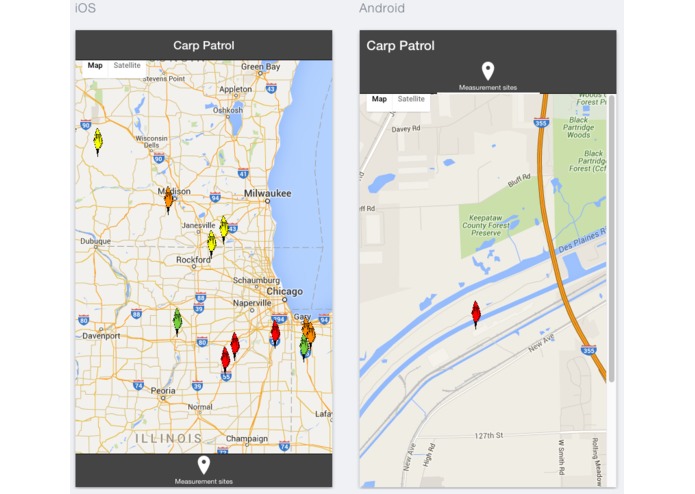Select green fish marker between I-88 and I-80
Image resolution: width=695 pixels, height=494 pixels.
tap(177, 322)
